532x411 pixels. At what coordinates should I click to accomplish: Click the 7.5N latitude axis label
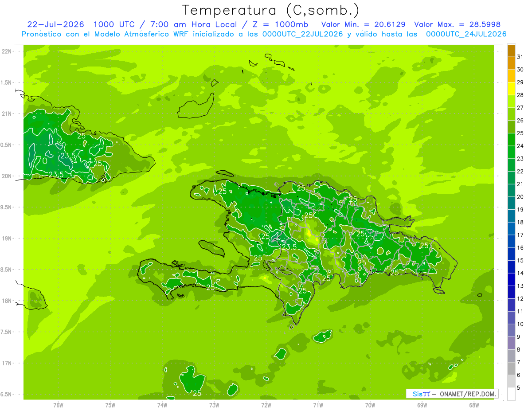click(6, 332)
